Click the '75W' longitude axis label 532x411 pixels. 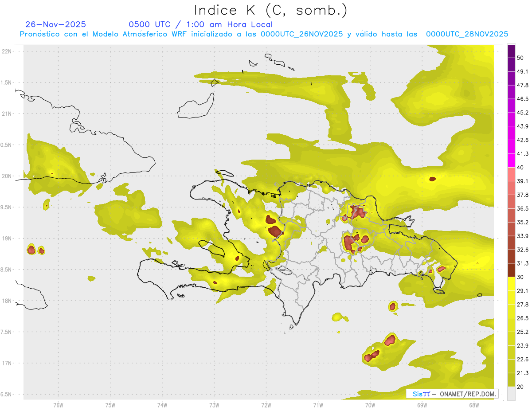(110, 405)
